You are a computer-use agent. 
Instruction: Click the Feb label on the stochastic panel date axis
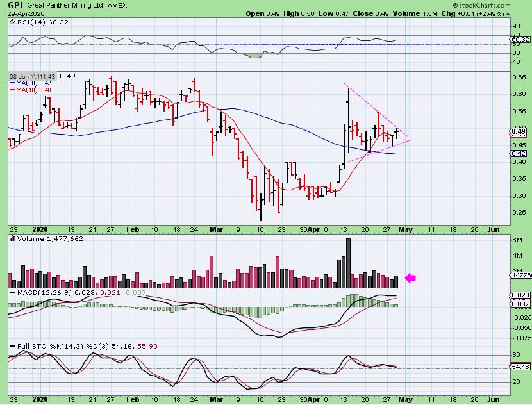[133, 399]
